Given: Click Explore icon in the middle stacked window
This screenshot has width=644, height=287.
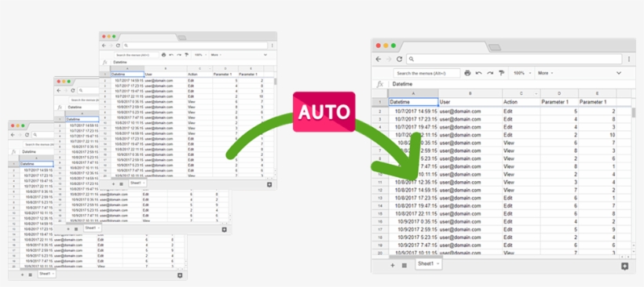Looking at the screenshot, I should (224, 230).
